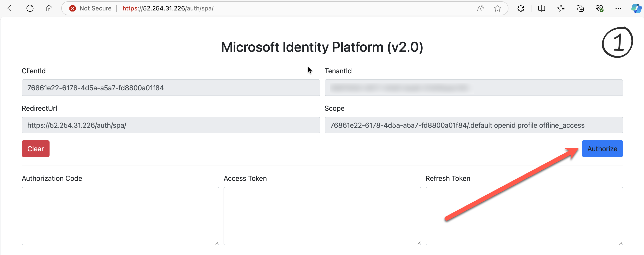Launch the Copilot sidebar icon

click(636, 8)
